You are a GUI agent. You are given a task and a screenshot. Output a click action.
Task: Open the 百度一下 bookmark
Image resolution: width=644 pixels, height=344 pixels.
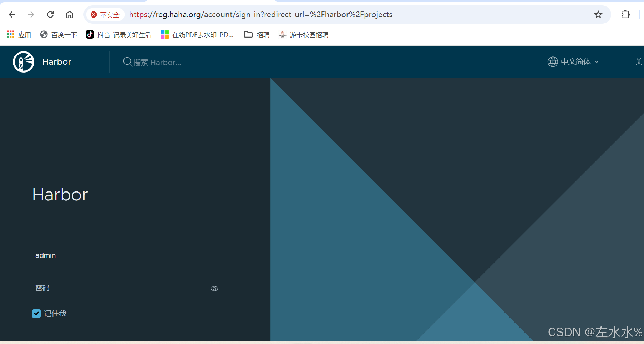click(59, 35)
